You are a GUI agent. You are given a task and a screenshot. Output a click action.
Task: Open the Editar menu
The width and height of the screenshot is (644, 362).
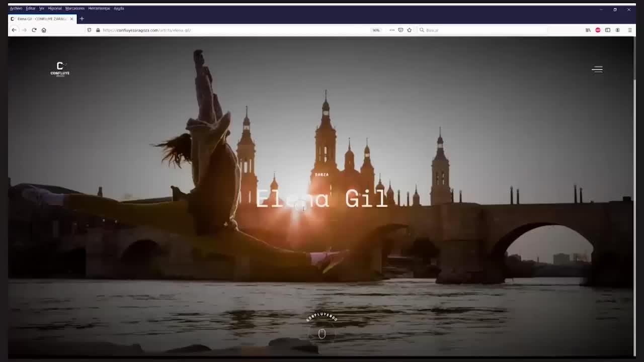31,8
